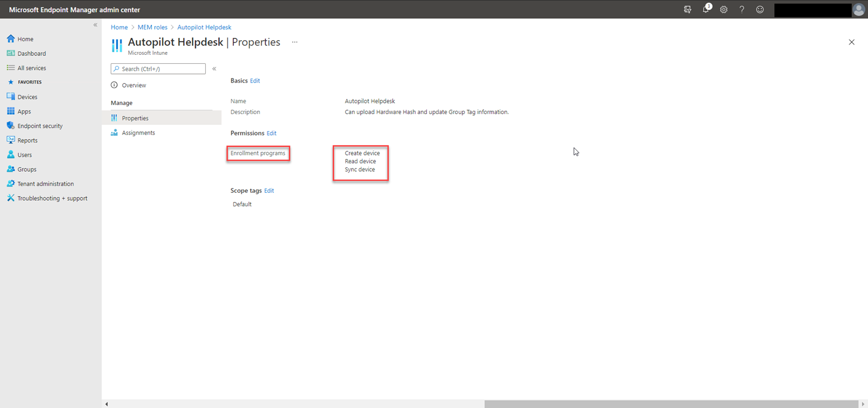Click the All services list icon
This screenshot has width=868, height=408.
click(x=11, y=68)
